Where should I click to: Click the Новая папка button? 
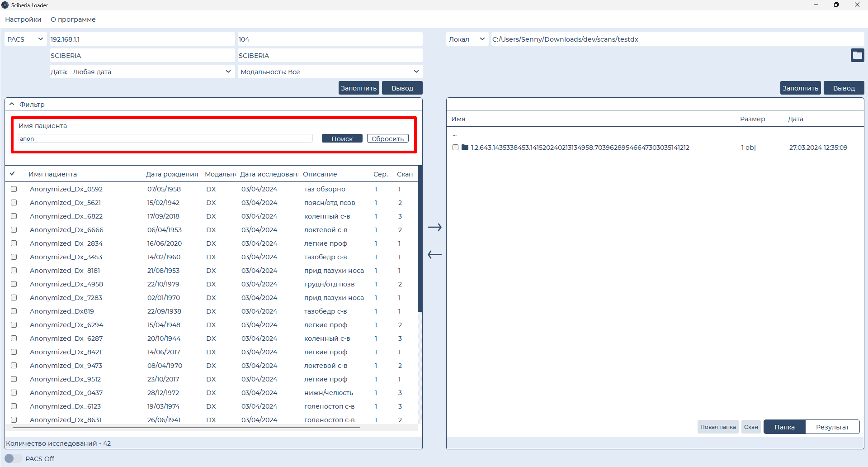tap(718, 427)
